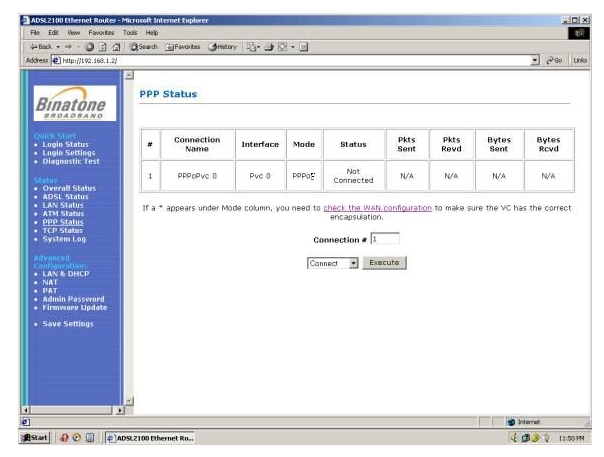
Task: Open the address bar dropdown arrow
Action: (535, 60)
